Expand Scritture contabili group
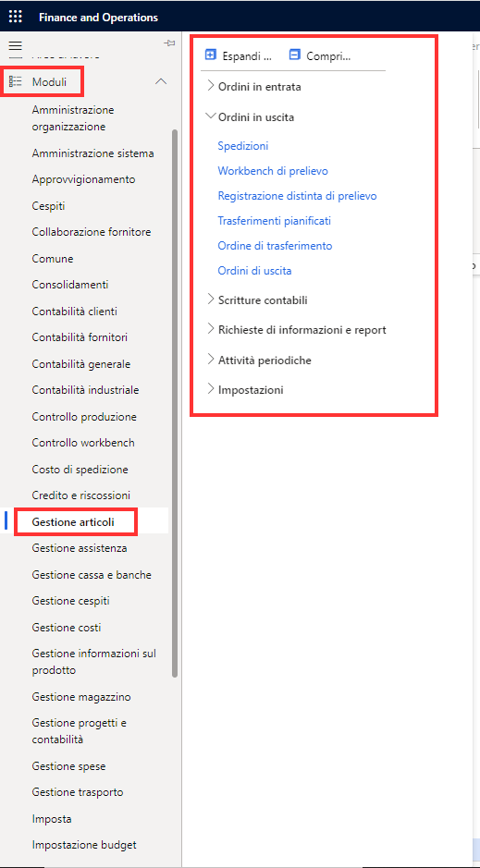480x868 pixels. pyautogui.click(x=210, y=300)
